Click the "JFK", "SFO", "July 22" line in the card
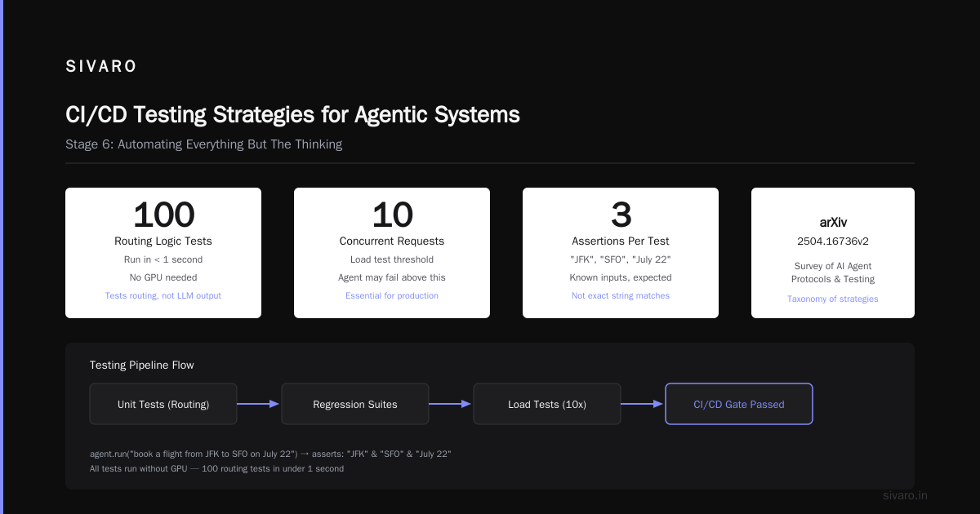This screenshot has width=980, height=514. [621, 259]
